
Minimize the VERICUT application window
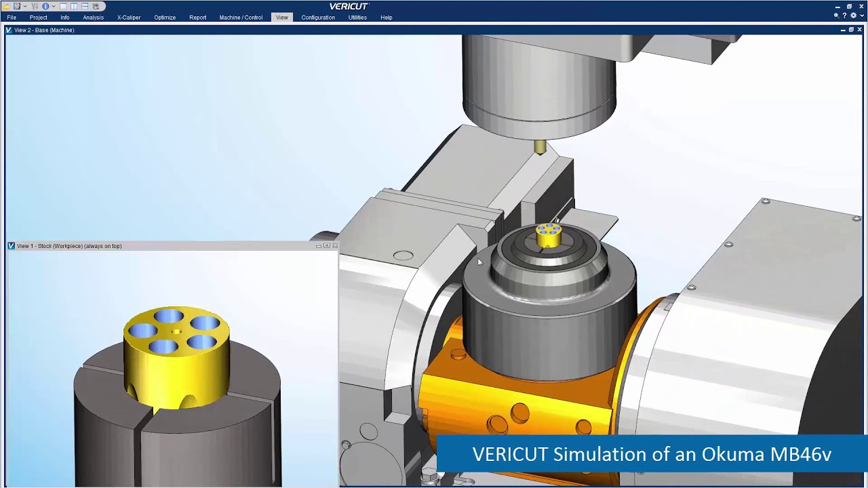[x=837, y=7]
